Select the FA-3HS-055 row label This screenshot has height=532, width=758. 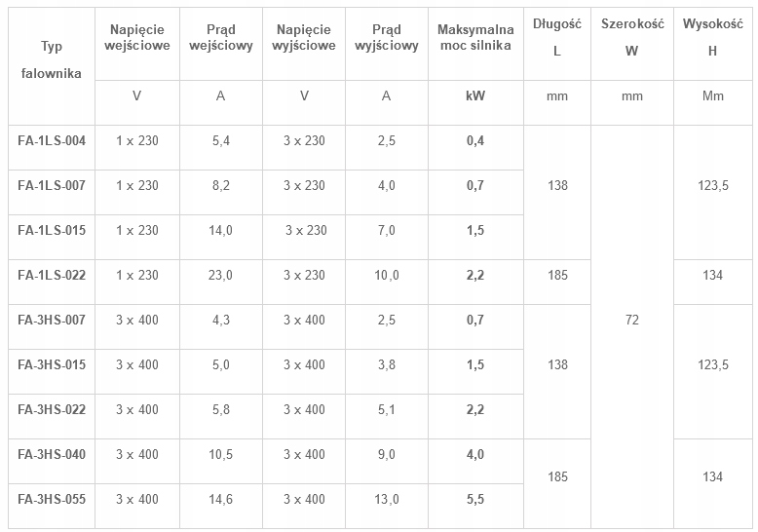[52, 499]
